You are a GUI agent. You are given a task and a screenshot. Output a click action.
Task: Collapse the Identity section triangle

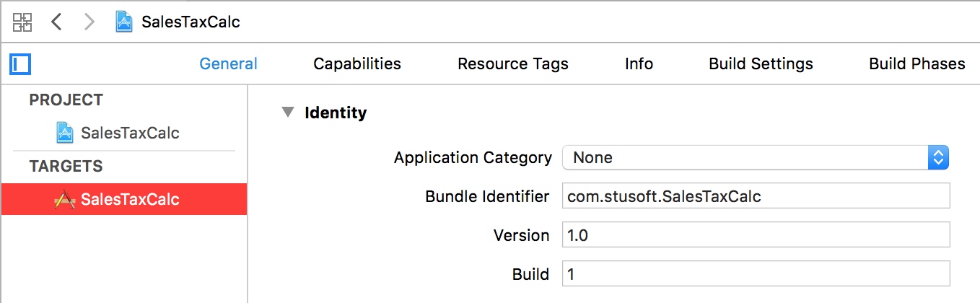(x=289, y=113)
